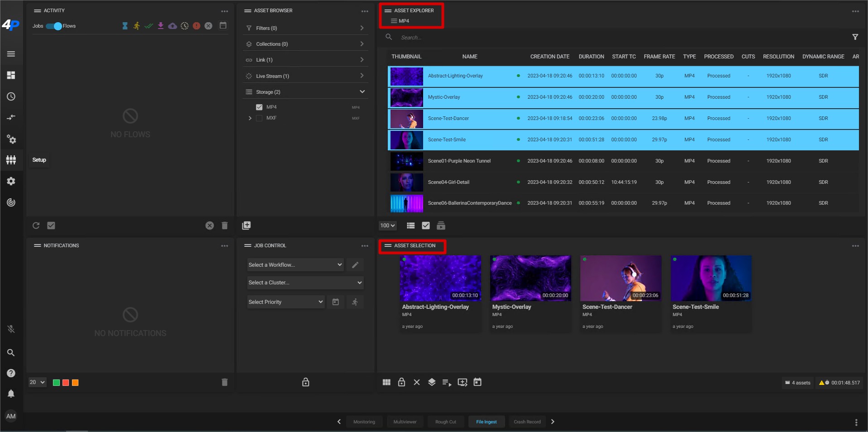Screen dimensions: 868x432
Task: Click the Mystic-Overlay thumbnail in Asset Selection
Action: click(x=530, y=278)
